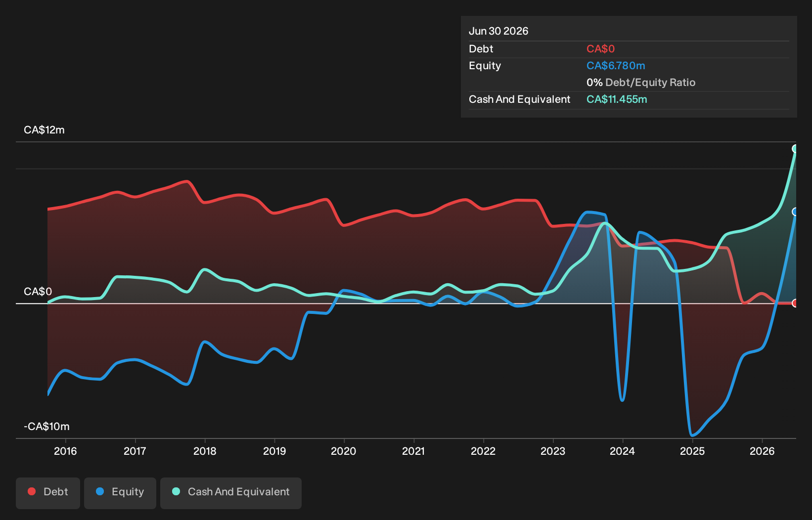Viewport: 812px width, 520px height.
Task: Click the CA$0 y-axis label
Action: [x=38, y=292]
